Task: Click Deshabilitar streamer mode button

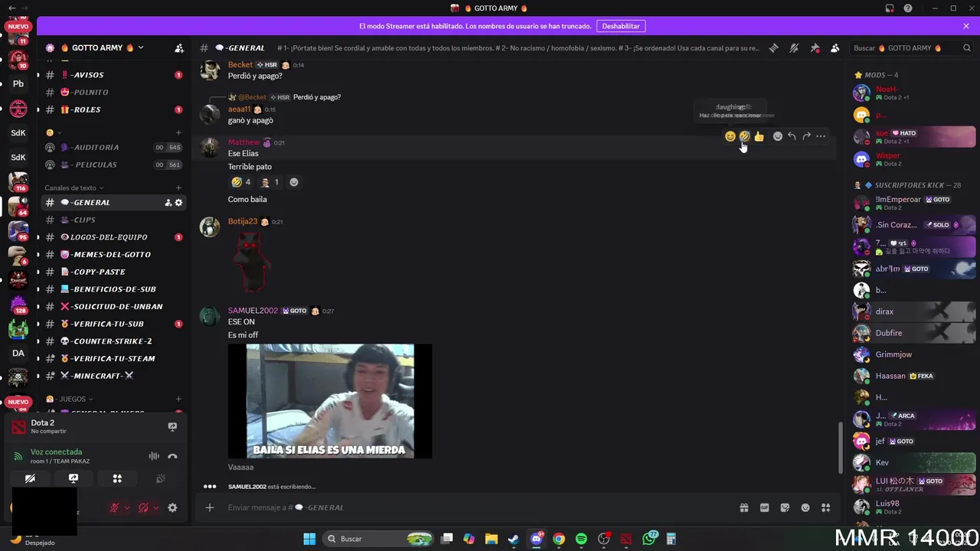Action: [621, 26]
